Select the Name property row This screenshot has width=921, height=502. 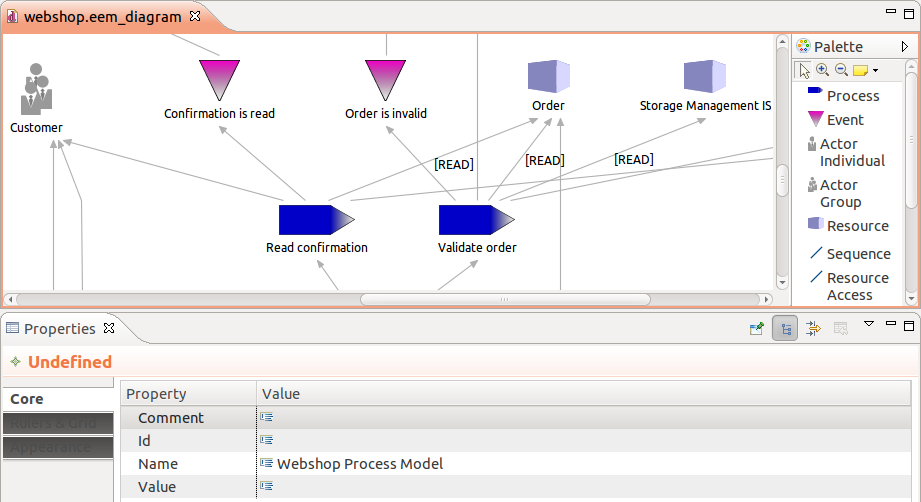pyautogui.click(x=516, y=463)
